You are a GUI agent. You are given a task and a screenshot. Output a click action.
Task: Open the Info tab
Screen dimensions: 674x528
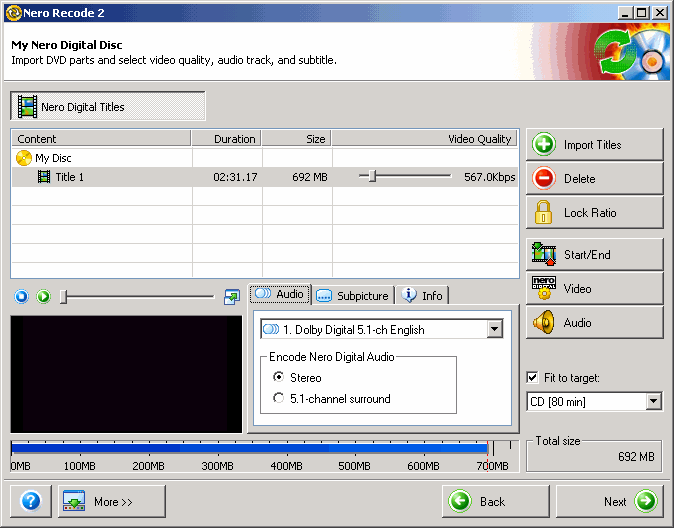click(422, 295)
